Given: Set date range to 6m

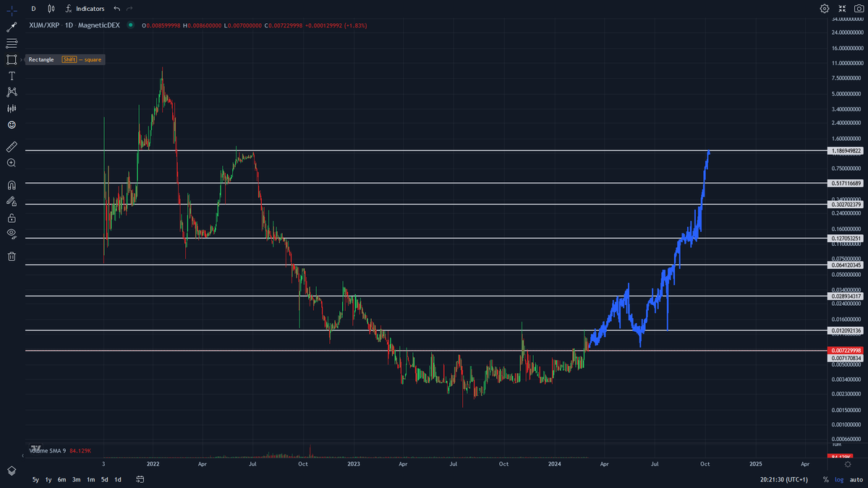Looking at the screenshot, I should 62,479.
